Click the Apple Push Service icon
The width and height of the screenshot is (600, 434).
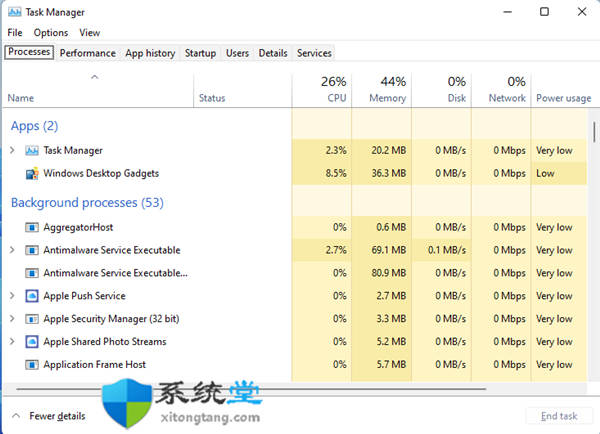(32, 296)
